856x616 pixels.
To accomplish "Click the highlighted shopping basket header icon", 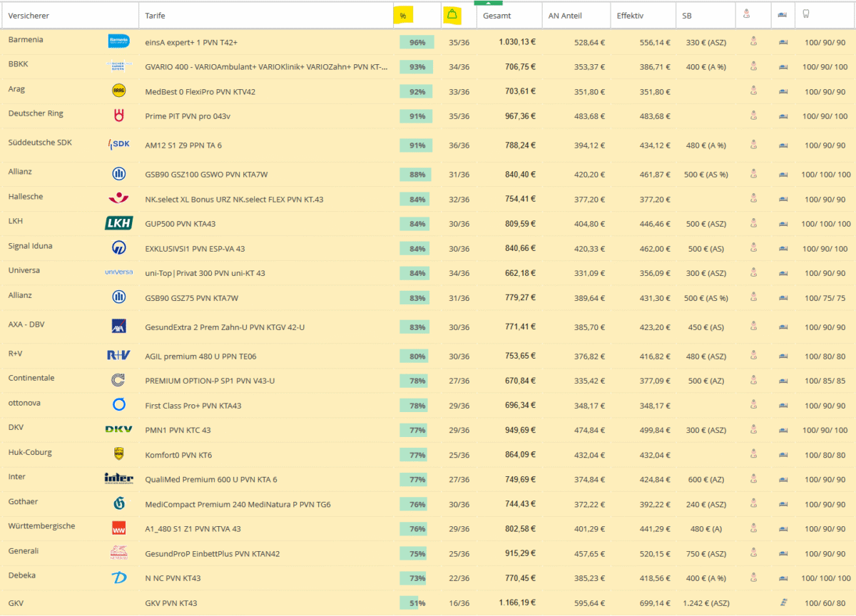I will click(x=452, y=15).
